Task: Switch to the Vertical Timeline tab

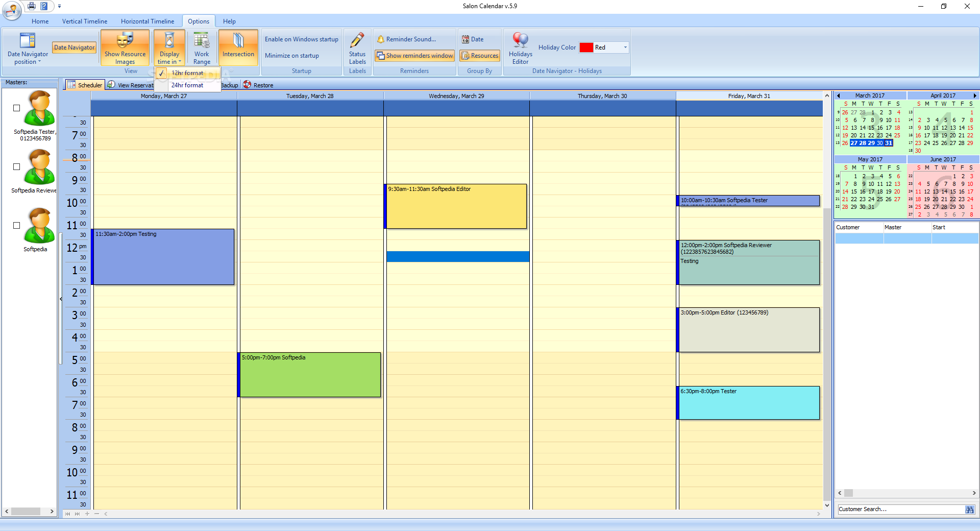Action: (85, 21)
